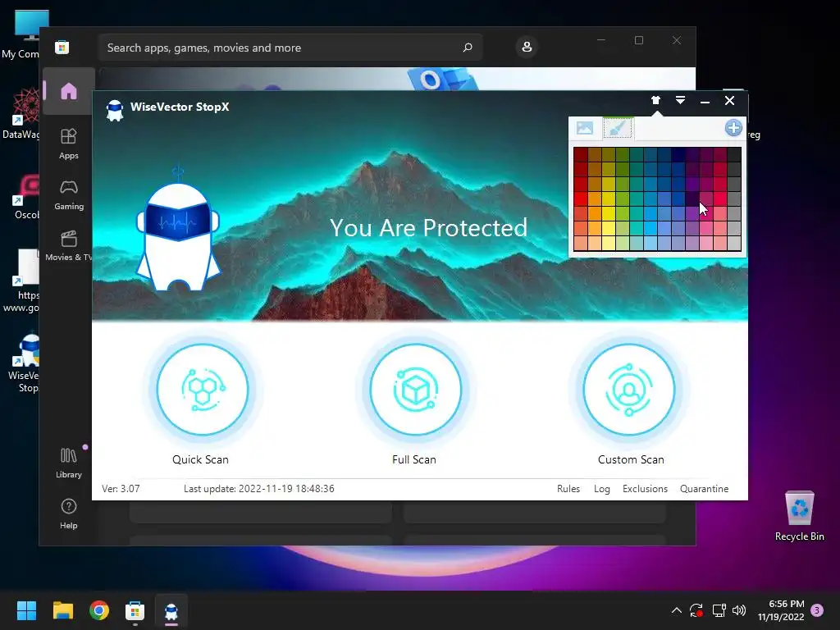840x630 pixels.
Task: Open the Store profile account icon
Action: pos(527,47)
